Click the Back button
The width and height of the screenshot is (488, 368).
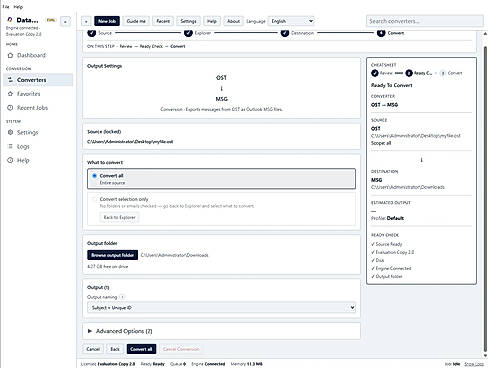[x=115, y=349]
